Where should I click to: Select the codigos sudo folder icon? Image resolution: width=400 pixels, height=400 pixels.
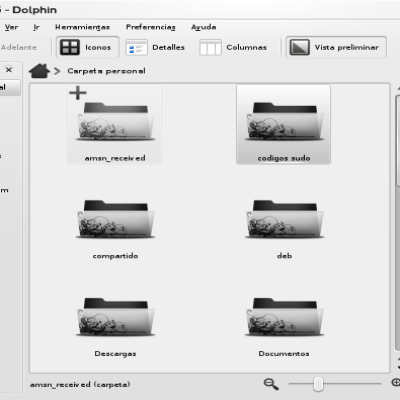[x=284, y=122]
